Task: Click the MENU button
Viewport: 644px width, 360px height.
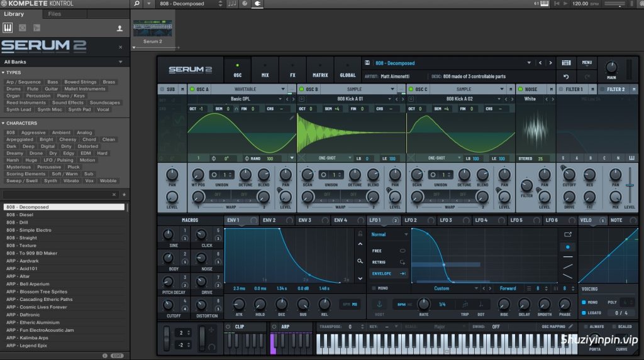Action: [587, 63]
